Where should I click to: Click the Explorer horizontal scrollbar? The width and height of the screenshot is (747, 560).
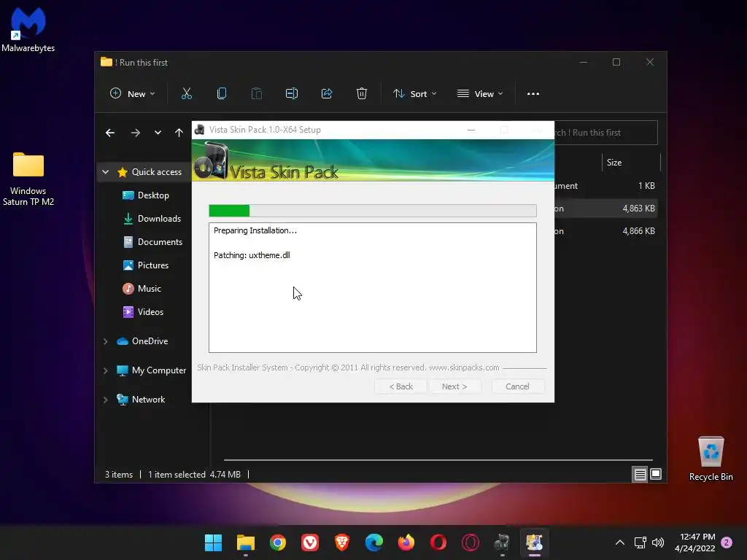click(438, 460)
